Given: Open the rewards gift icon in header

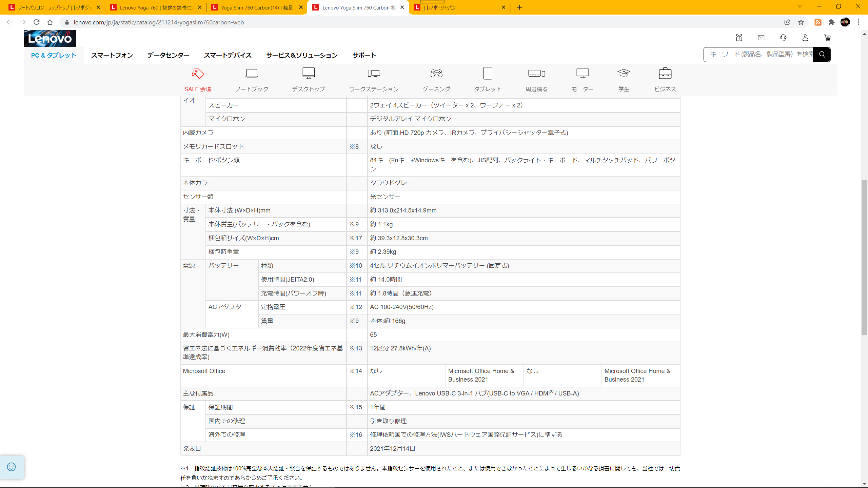Looking at the screenshot, I should point(739,38).
